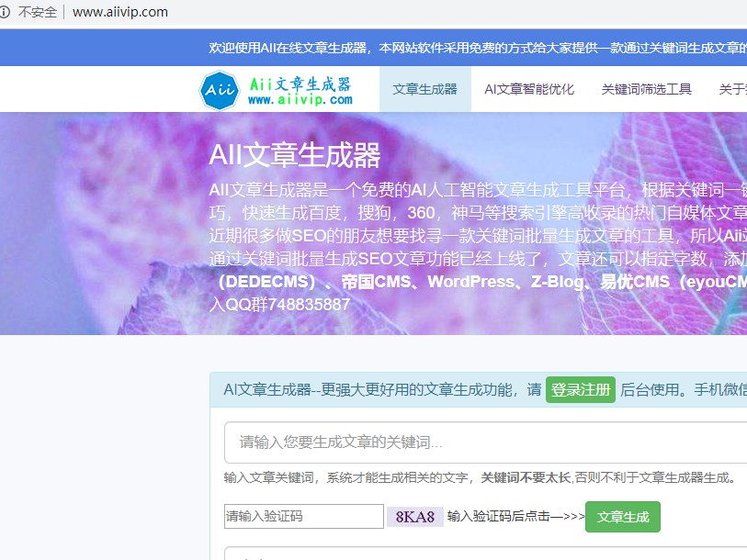Screen dimensions: 747x560
Task: Click the green 文章生成 button
Action: click(x=623, y=517)
